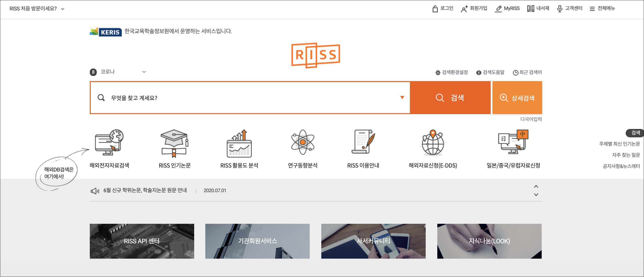Click the 회원가입 person-plus icon
Screen dimensions: 644x277
click(x=464, y=9)
